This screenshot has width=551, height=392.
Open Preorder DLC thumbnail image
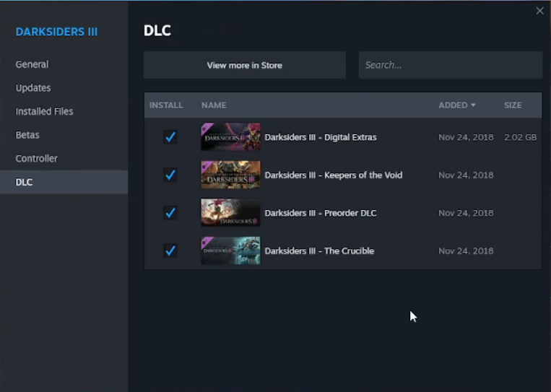230,213
